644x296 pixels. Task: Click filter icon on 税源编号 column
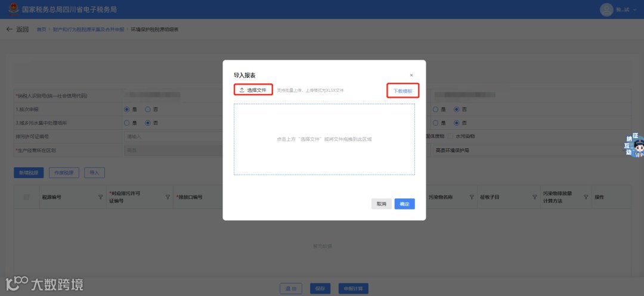tap(101, 197)
